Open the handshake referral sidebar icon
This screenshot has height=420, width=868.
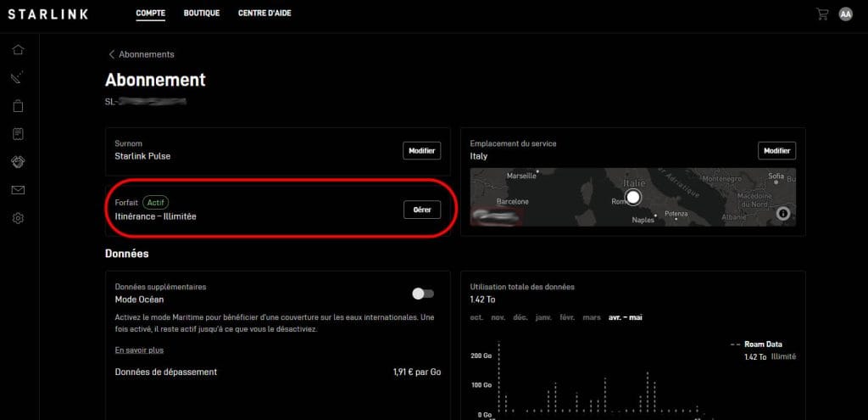[18, 162]
